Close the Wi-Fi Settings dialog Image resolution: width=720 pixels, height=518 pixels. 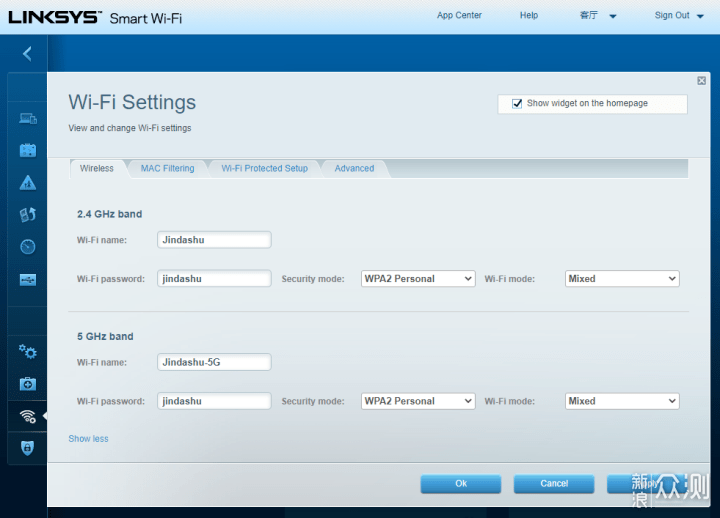[x=701, y=81]
